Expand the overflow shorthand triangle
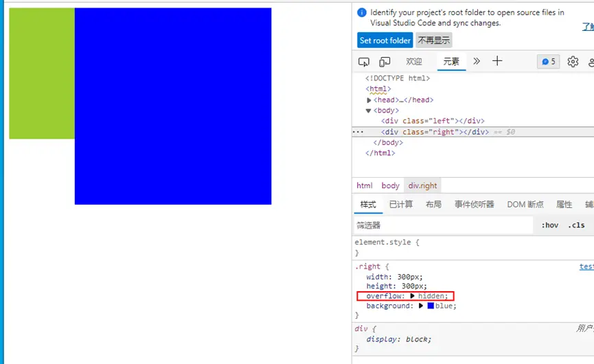Viewport: 594px width, 364px height. (412, 296)
